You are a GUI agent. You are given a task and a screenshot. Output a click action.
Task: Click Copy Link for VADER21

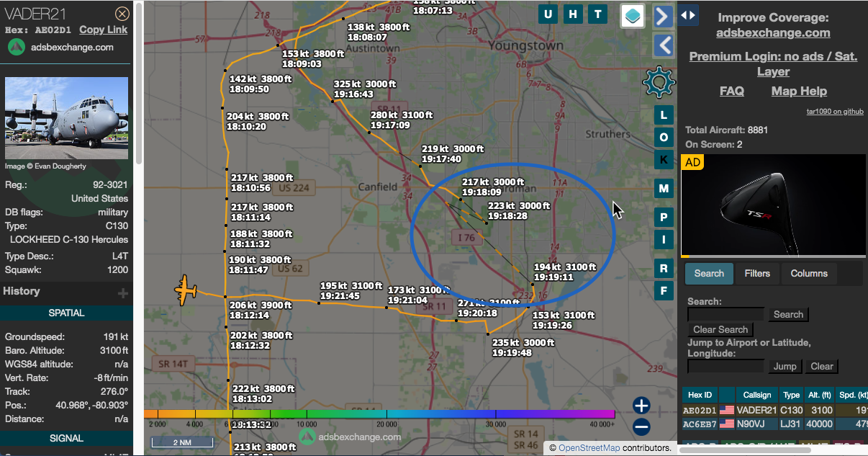tap(103, 30)
